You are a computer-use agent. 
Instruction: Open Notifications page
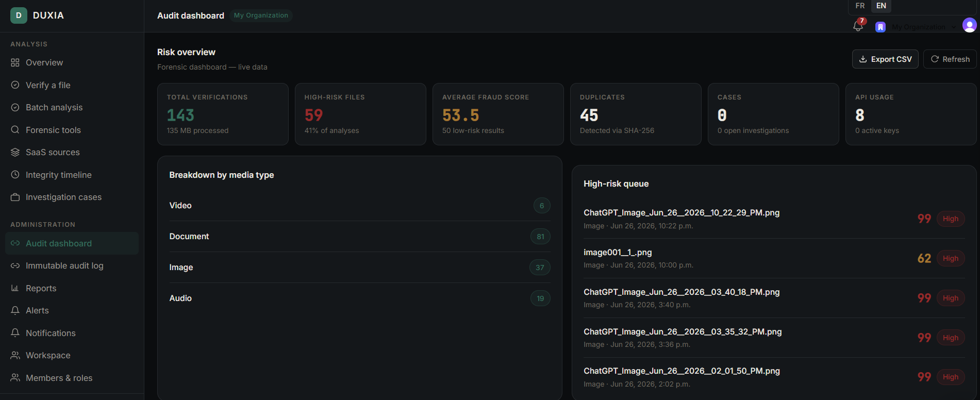point(72,333)
